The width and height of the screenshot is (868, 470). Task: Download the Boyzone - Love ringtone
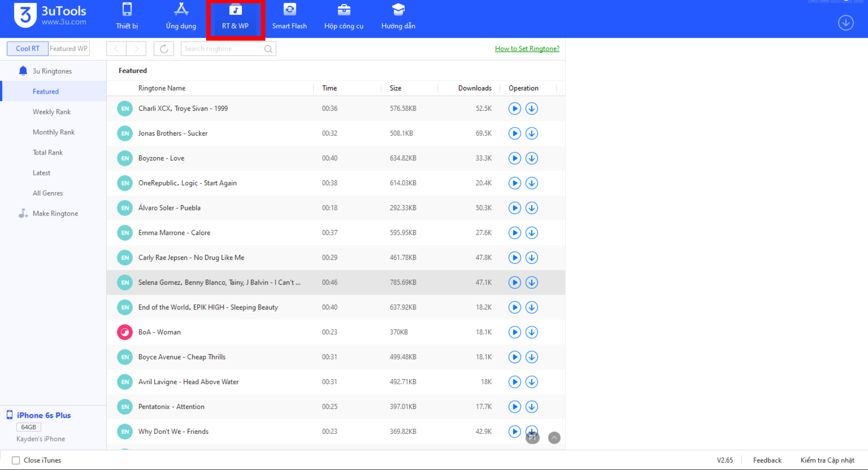click(532, 158)
